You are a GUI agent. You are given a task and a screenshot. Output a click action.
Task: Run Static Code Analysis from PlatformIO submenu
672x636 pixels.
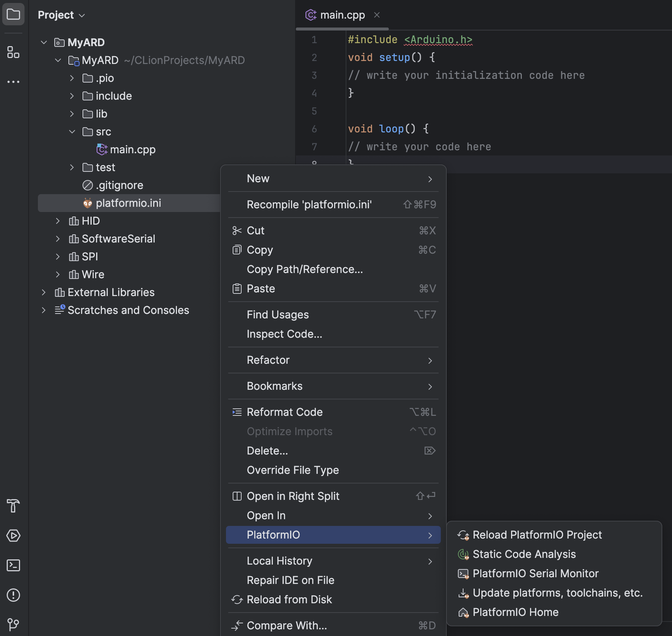coord(523,554)
